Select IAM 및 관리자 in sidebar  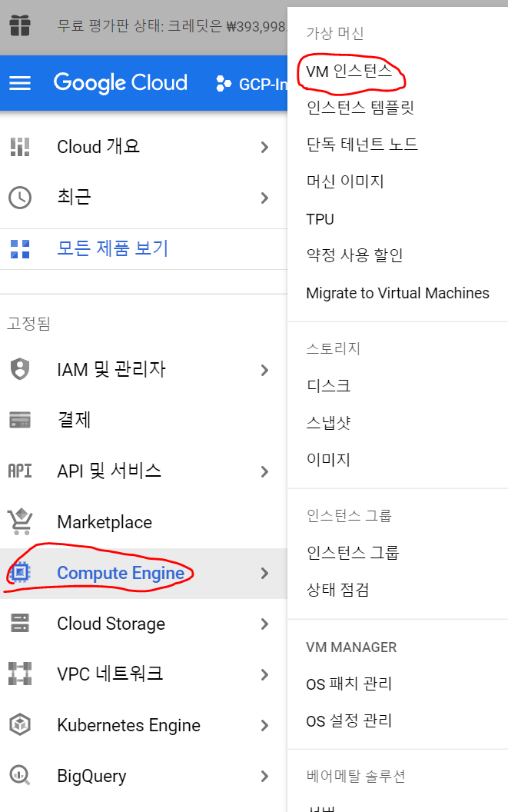(144, 370)
